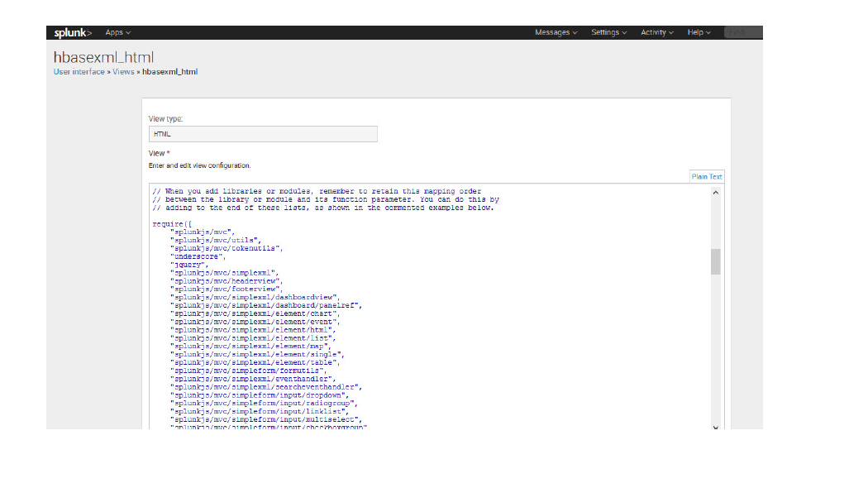Open the Help menu
This screenshot has height=488, width=868.
click(x=699, y=32)
